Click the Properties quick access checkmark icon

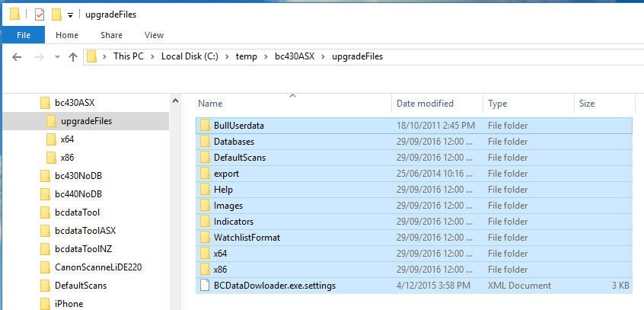[x=40, y=14]
